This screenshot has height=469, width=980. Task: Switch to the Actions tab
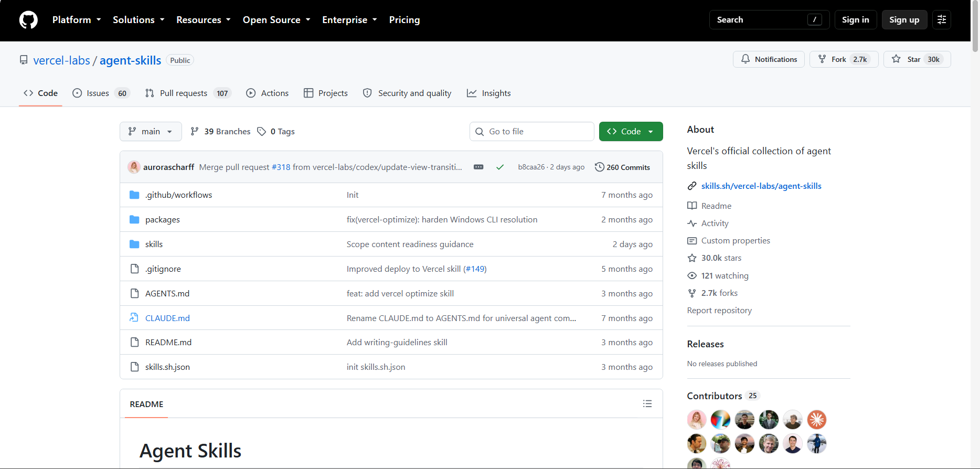(x=268, y=93)
